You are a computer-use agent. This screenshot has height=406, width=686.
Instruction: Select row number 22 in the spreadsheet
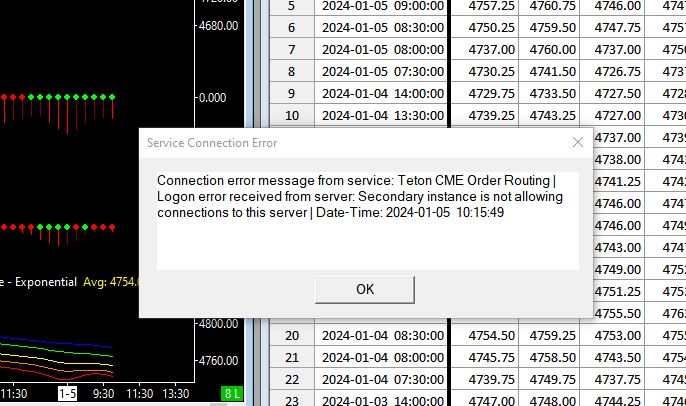[292, 379]
